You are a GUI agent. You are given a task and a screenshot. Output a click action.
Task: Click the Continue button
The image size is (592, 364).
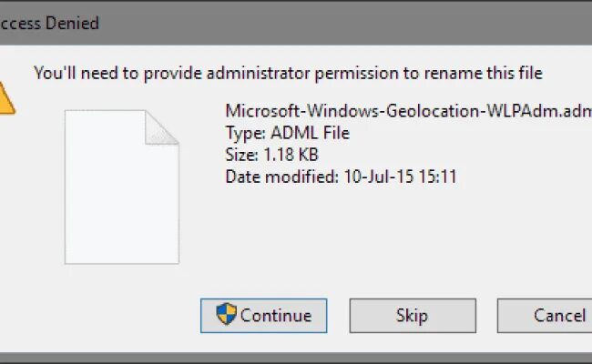pos(264,316)
